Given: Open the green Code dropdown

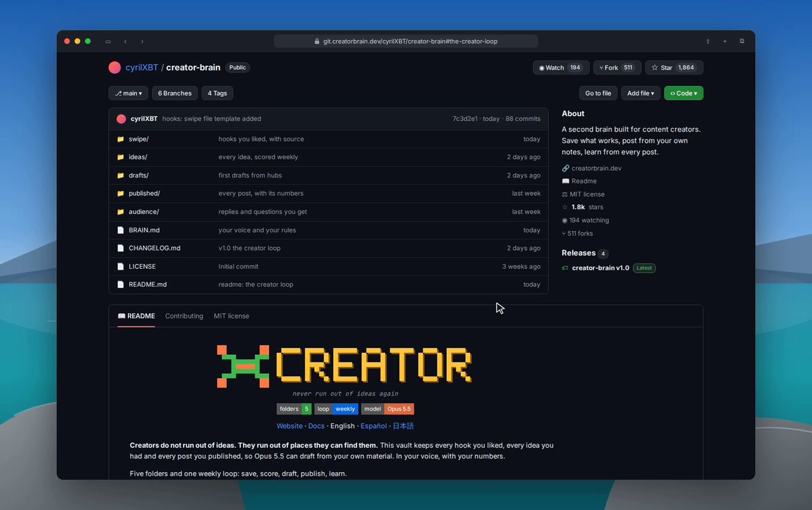Looking at the screenshot, I should pyautogui.click(x=683, y=93).
